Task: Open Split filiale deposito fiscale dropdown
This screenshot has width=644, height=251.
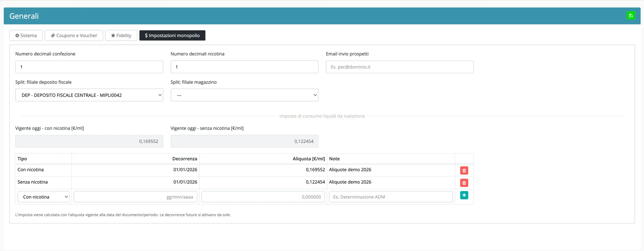Action: coord(89,95)
